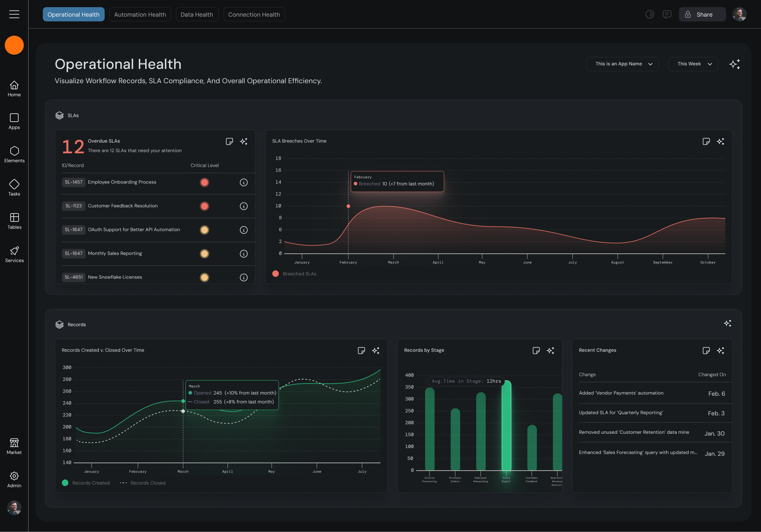Click Breeched SLAs red legend swatch
Viewport: 761px width, 532px height.
click(275, 274)
